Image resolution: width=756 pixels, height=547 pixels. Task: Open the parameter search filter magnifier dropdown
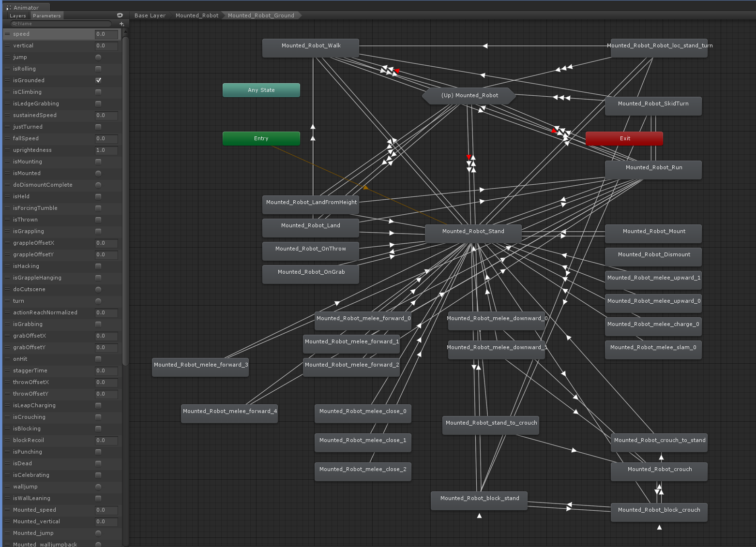pyautogui.click(x=15, y=24)
